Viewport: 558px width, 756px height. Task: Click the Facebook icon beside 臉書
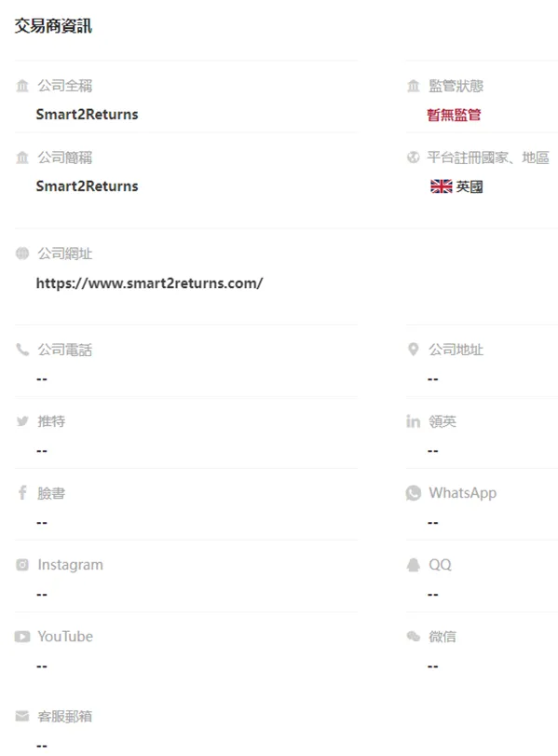point(22,492)
